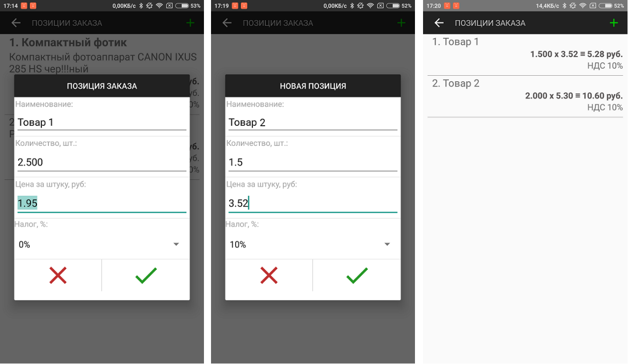Edit the name field containing Товар 1
This screenshot has height=364, width=628.
click(101, 122)
